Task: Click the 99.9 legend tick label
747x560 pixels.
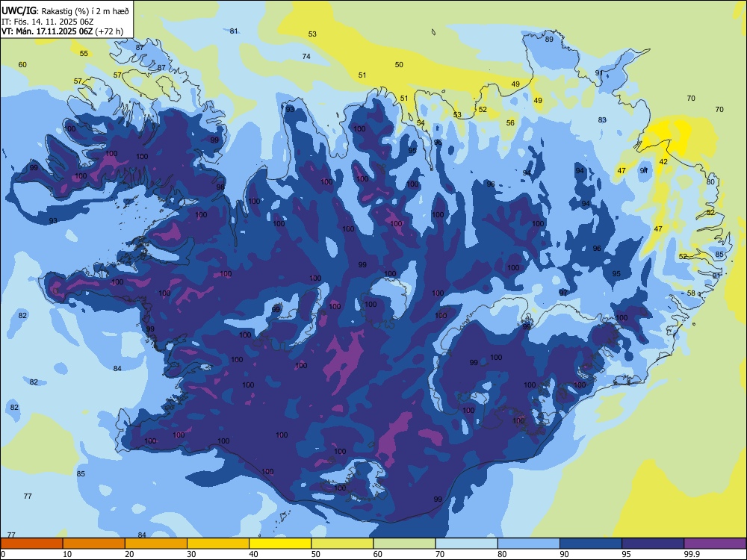Action: [x=692, y=554]
